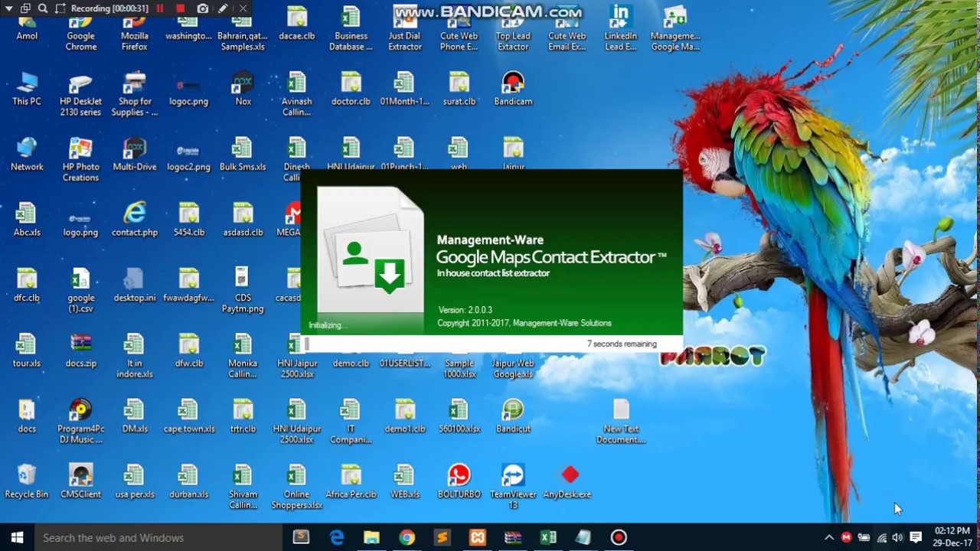The image size is (980, 551).
Task: Select the Bandicam desktop shortcut
Action: 513,90
